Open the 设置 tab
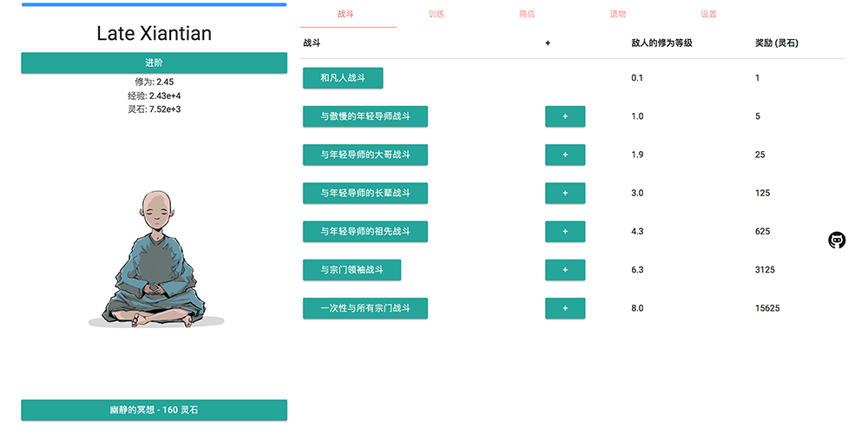The height and width of the screenshot is (435, 868). click(708, 14)
